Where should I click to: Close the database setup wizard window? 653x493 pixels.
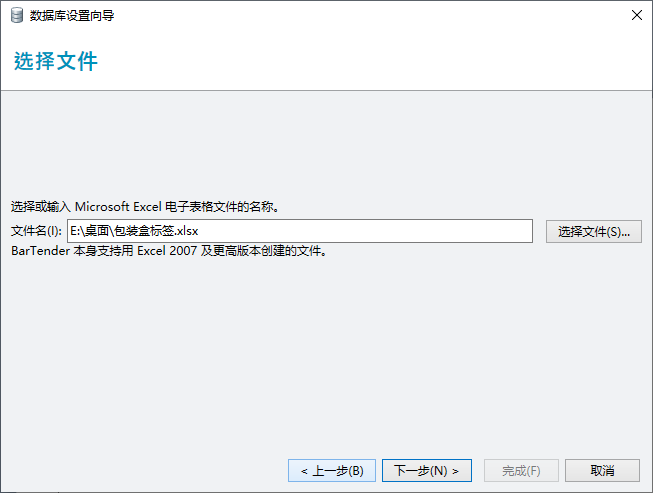636,15
